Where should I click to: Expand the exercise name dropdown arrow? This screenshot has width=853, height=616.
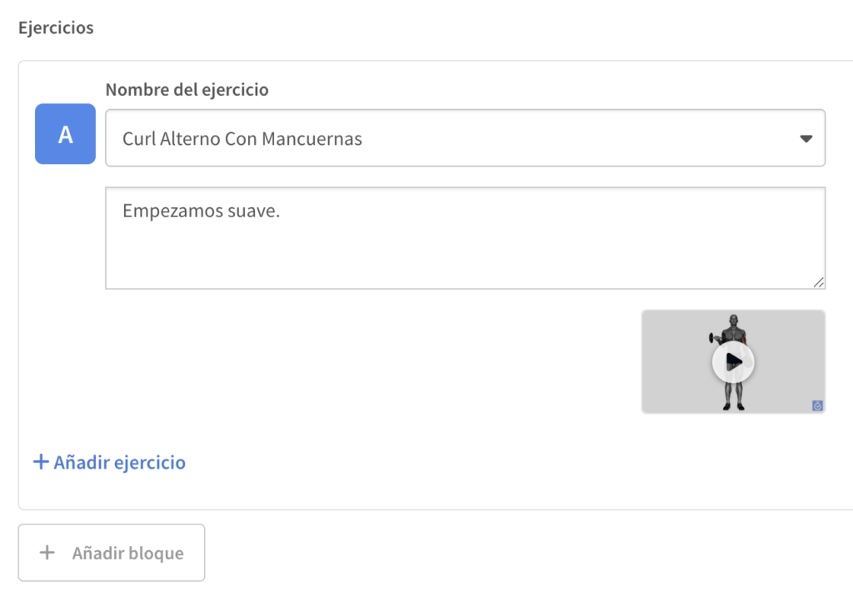[x=806, y=139]
